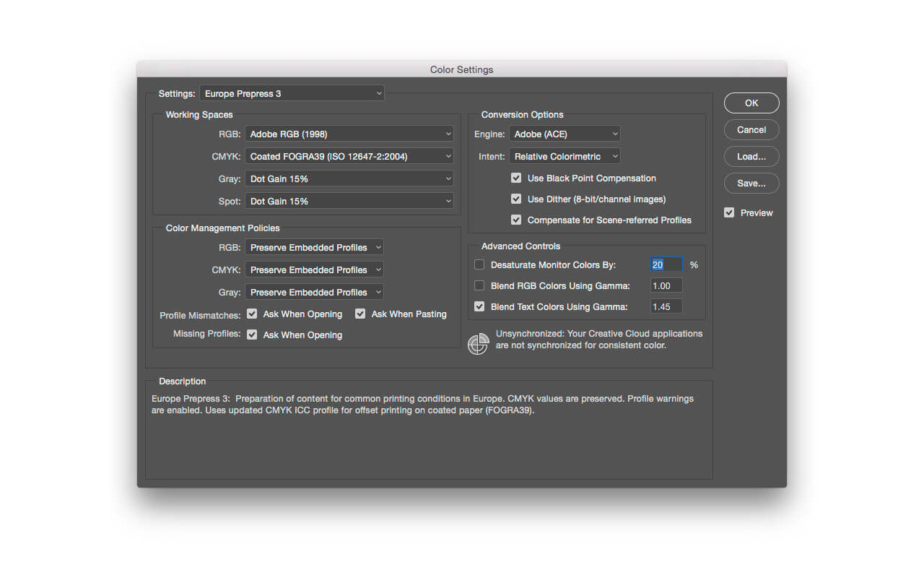This screenshot has height=578, width=924.
Task: Change the rendering Intent dropdown
Action: click(x=565, y=156)
